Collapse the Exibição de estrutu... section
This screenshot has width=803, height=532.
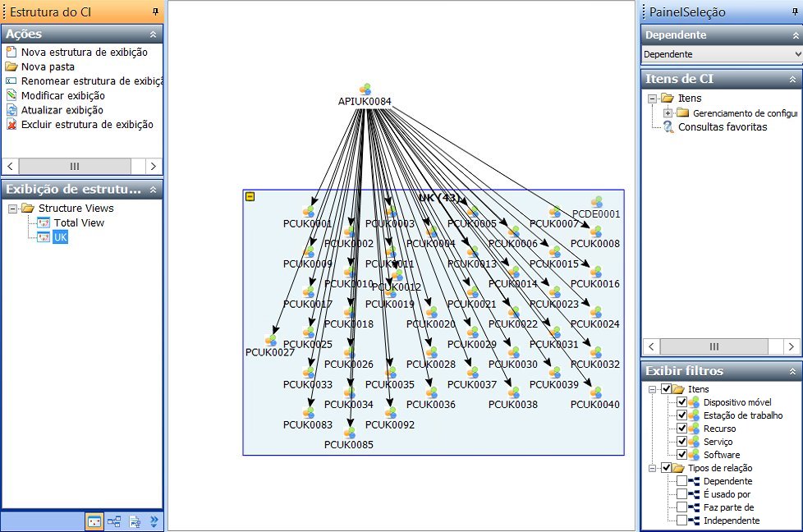[x=153, y=190]
